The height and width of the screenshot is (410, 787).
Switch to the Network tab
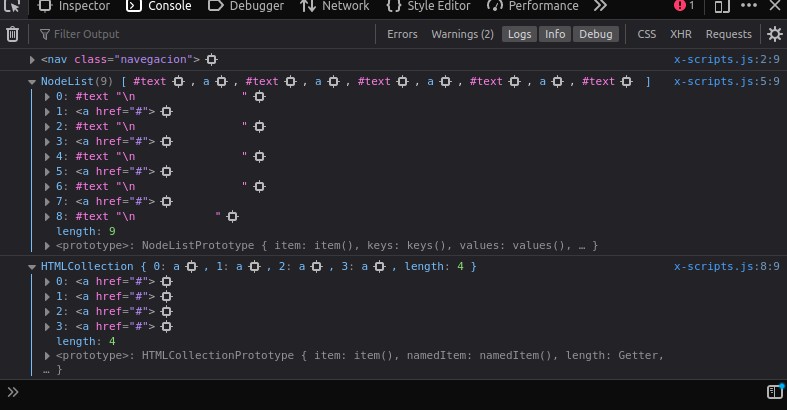pos(335,6)
